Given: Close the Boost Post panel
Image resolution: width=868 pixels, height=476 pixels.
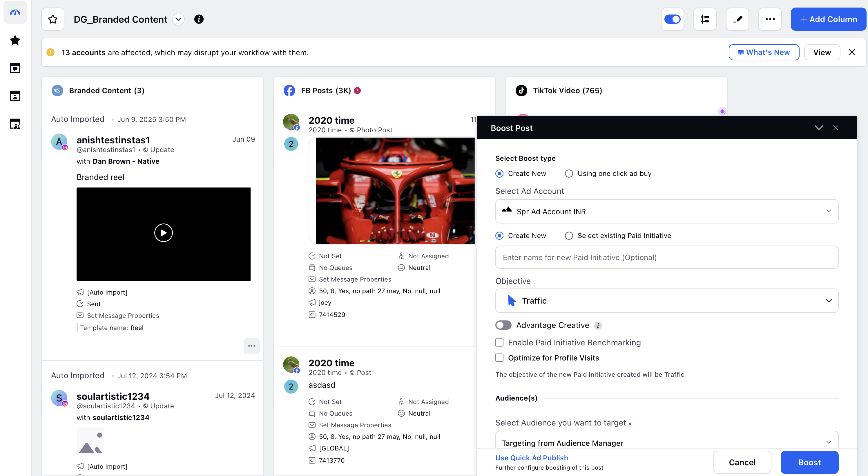Looking at the screenshot, I should tap(836, 128).
